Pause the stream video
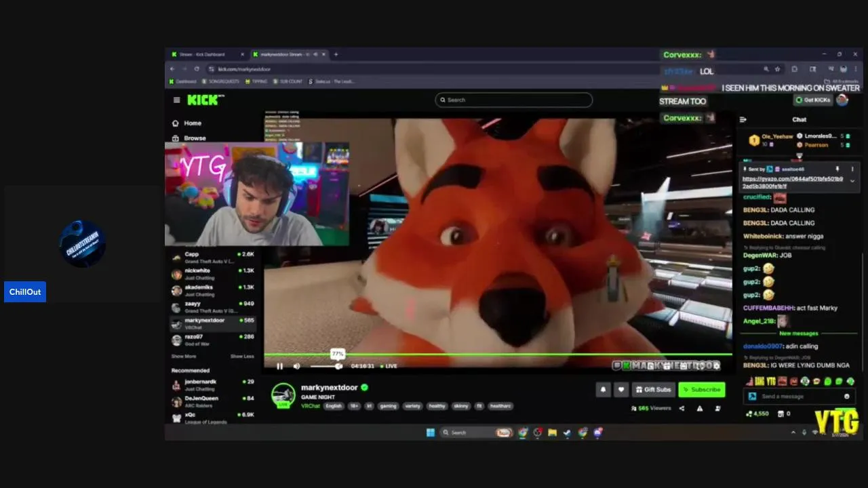 pos(279,366)
